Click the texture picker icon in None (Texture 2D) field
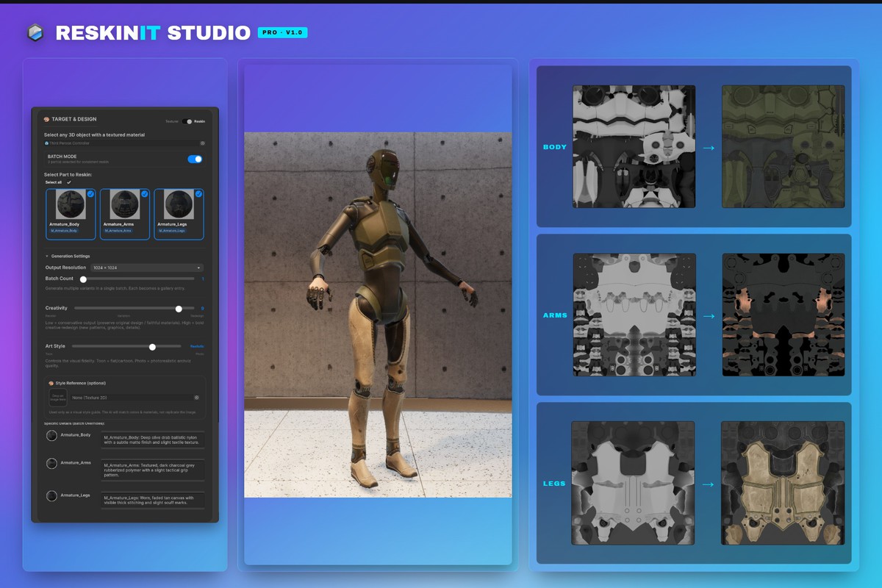 click(196, 398)
